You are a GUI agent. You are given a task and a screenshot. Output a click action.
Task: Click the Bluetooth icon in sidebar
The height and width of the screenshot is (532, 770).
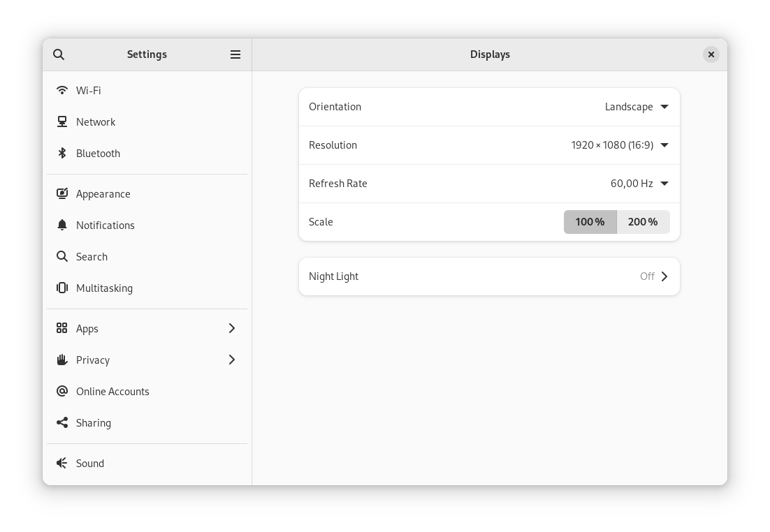pos(62,153)
